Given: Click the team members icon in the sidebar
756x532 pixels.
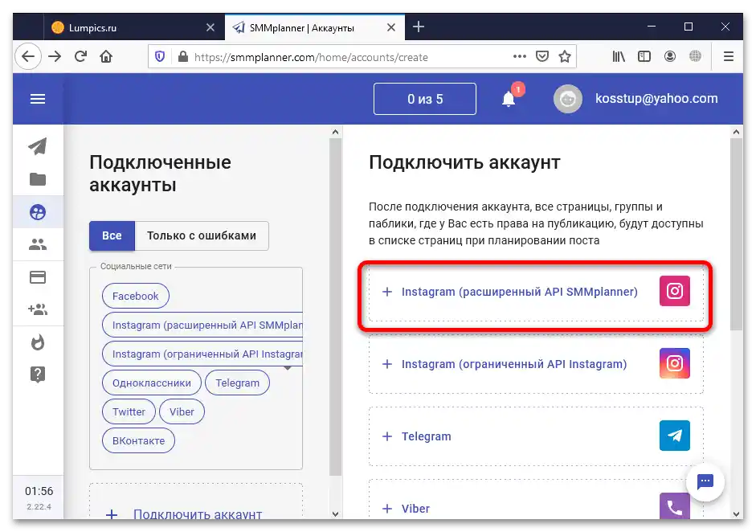Looking at the screenshot, I should (38, 244).
